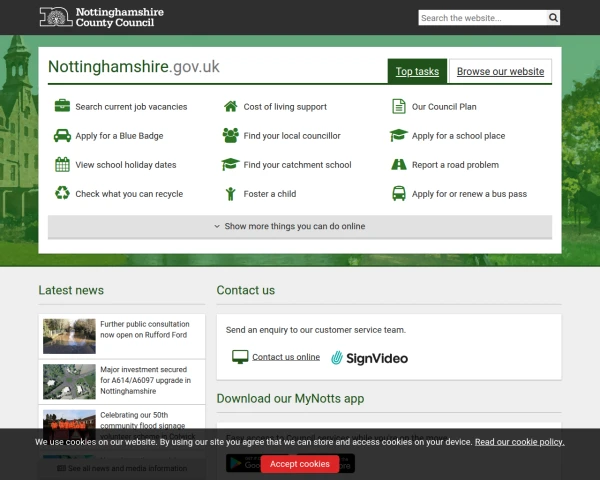Click the road icon for road problem

coord(399,165)
